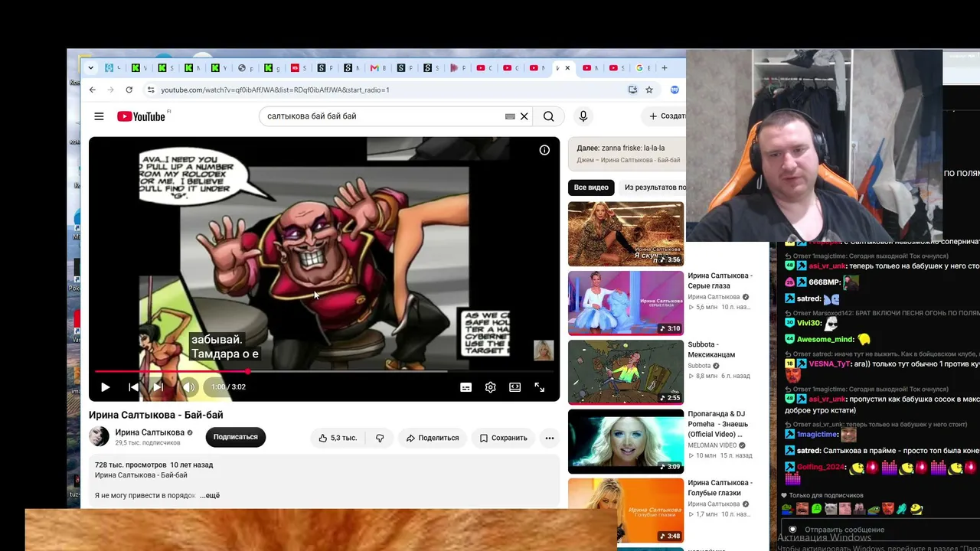The width and height of the screenshot is (980, 551).
Task: Open the Я скучаю video thumbnail
Action: (626, 234)
